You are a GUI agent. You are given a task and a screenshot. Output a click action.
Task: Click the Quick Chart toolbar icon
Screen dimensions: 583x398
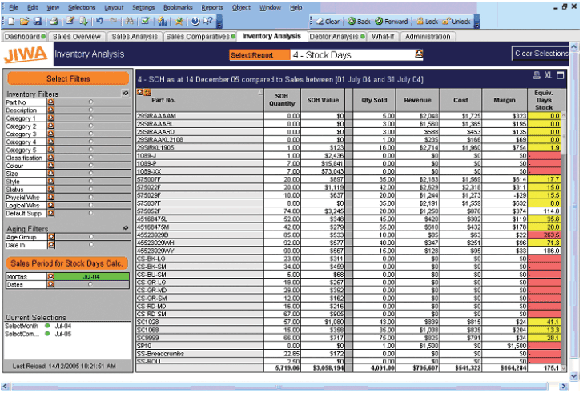point(162,22)
